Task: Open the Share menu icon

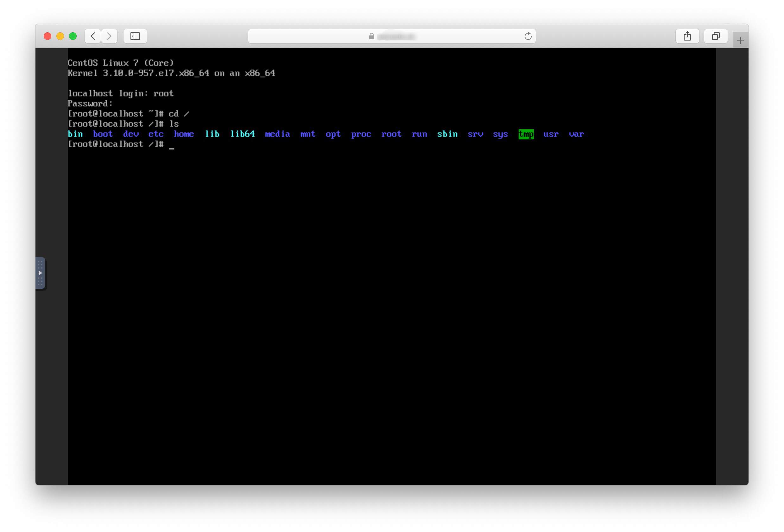Action: pyautogui.click(x=687, y=36)
